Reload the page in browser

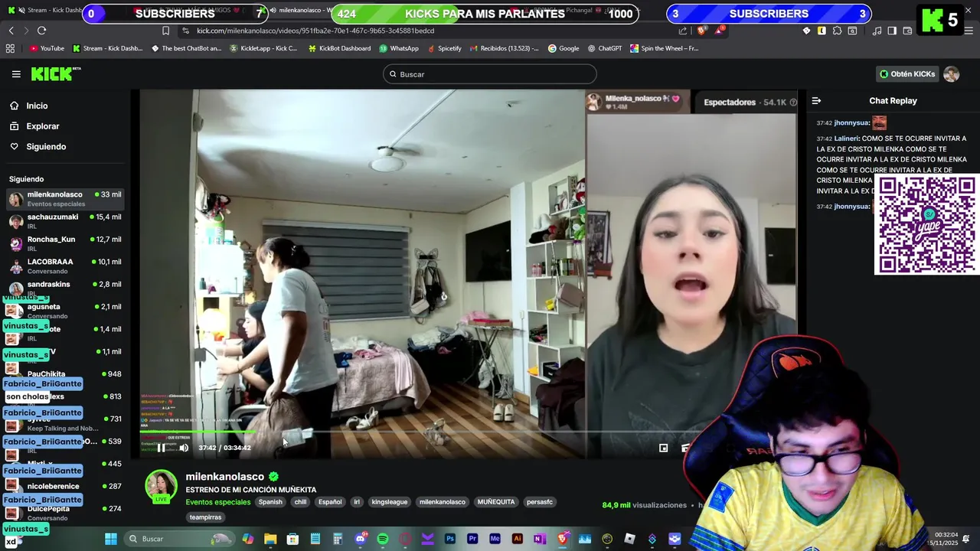tap(41, 31)
